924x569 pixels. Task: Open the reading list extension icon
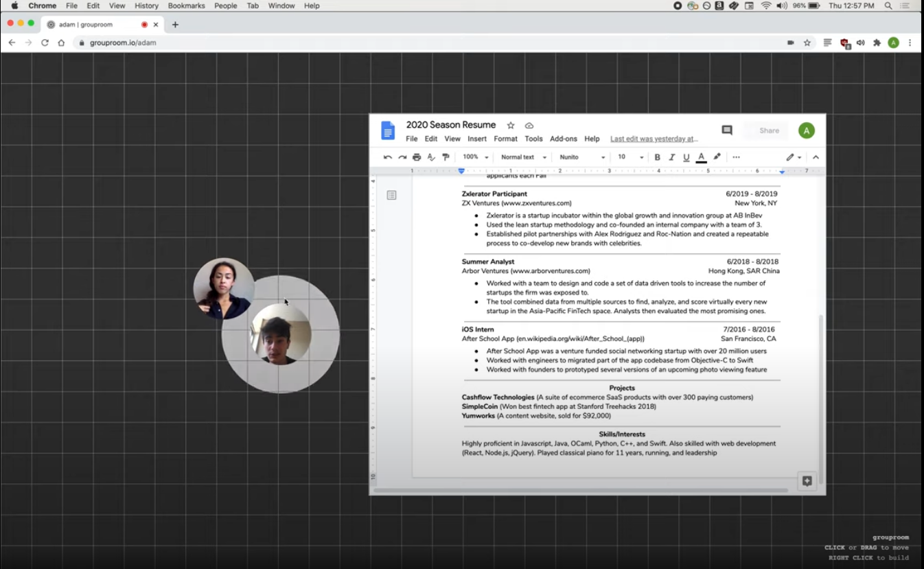[x=828, y=43]
